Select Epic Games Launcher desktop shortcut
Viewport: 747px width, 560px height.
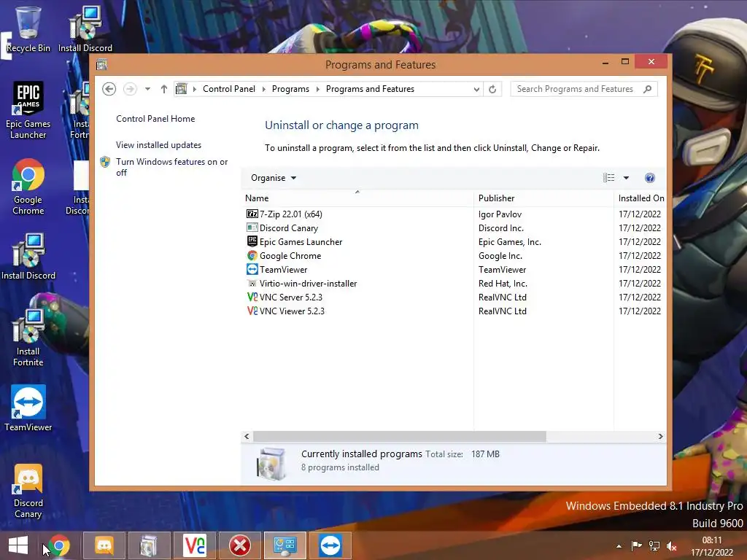pos(28,111)
